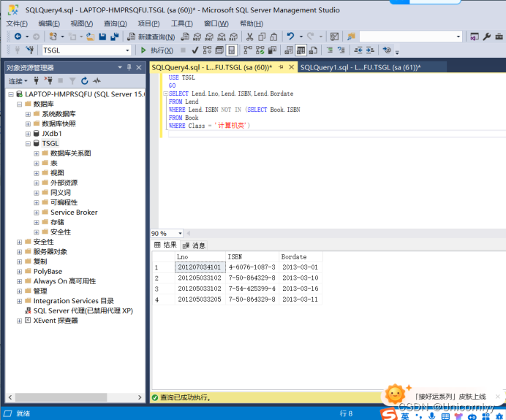Click the MDX query icon
506x420 pixels.
[197, 37]
